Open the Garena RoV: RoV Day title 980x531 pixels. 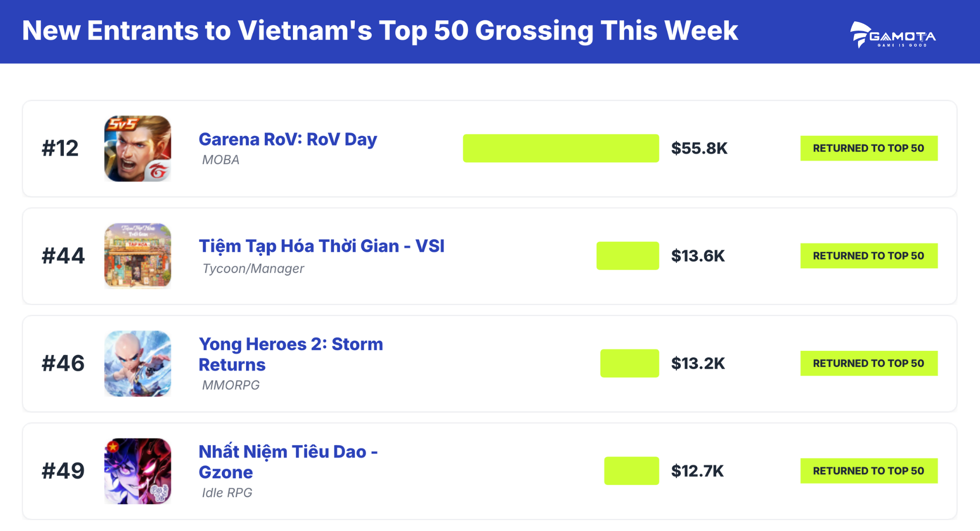coord(287,139)
